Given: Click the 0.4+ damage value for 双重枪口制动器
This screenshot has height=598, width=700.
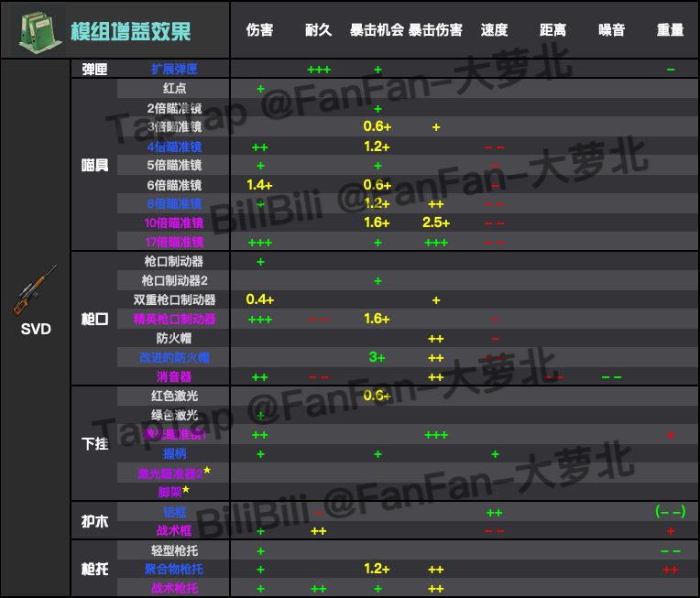Looking at the screenshot, I should pyautogui.click(x=260, y=299).
